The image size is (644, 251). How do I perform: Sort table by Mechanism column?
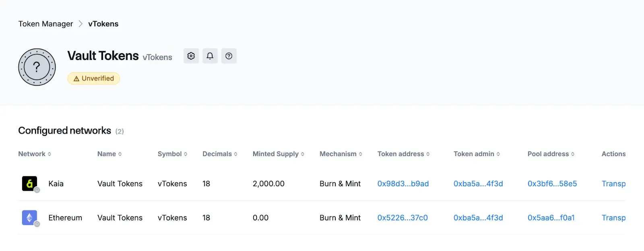tap(341, 154)
